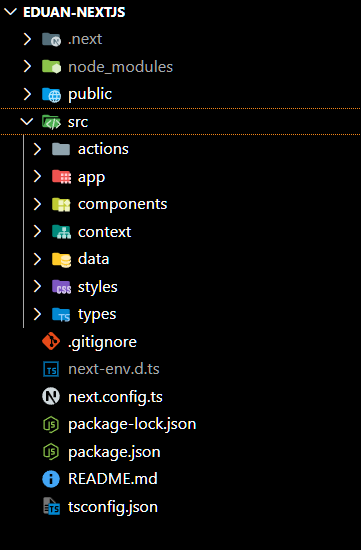Click the data folder database icon
The width and height of the screenshot is (361, 550).
pos(61,260)
